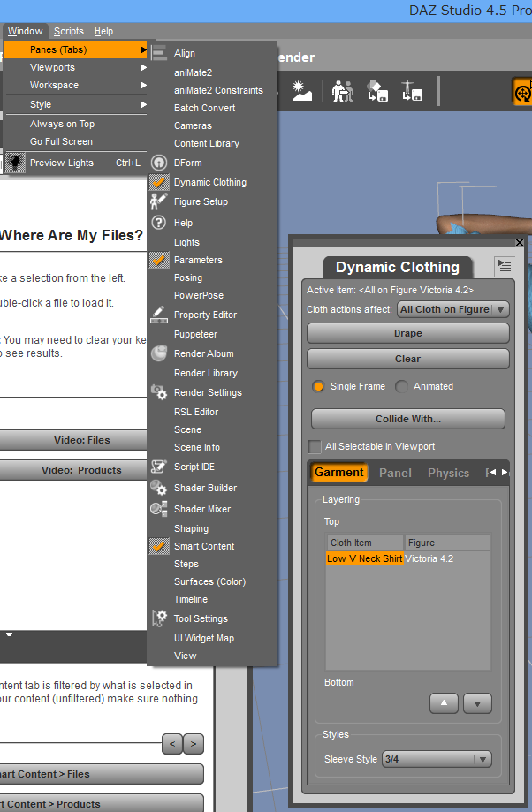532x812 pixels.
Task: Click Cloth Item column header
Action: [365, 543]
